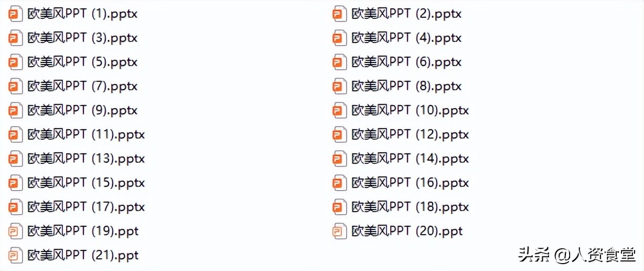The image size is (644, 271).
Task: Select file name 欧美风PPT (9).pptx
Action: pos(82,111)
